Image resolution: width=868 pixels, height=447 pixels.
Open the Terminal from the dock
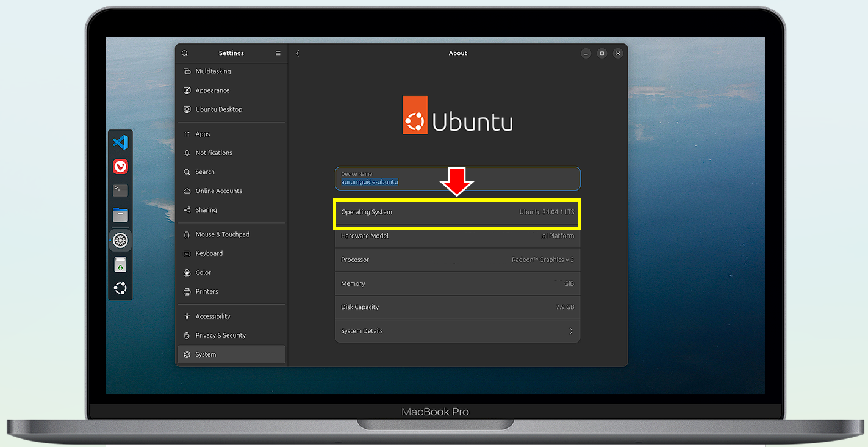[120, 191]
